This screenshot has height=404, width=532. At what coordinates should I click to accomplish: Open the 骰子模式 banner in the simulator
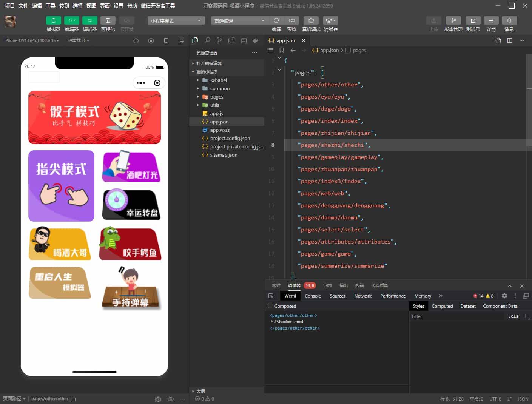click(94, 117)
